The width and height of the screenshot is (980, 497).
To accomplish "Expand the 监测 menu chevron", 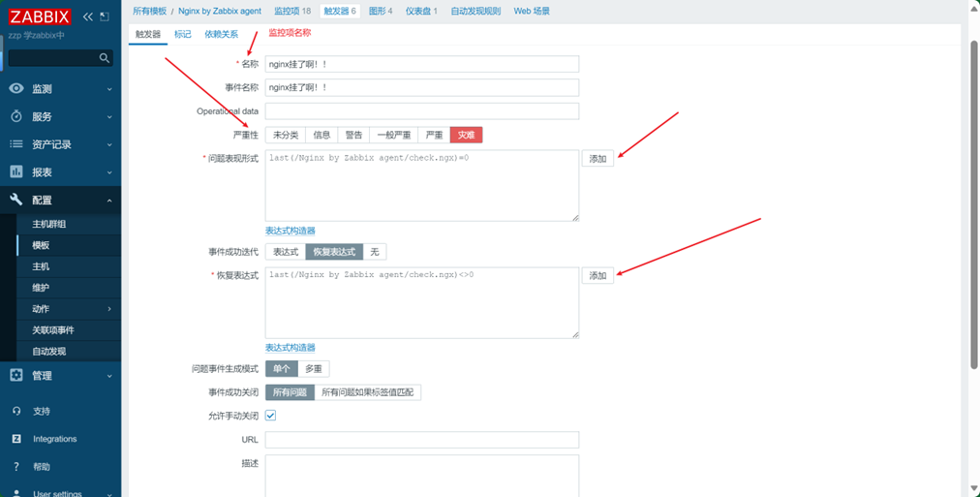I will 109,89.
